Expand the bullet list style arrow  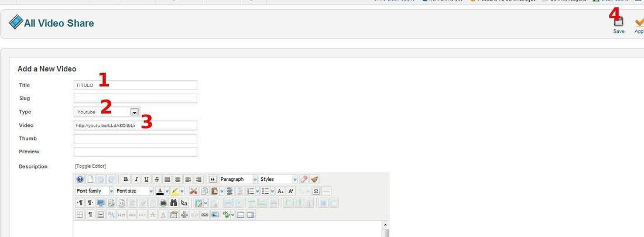tap(272, 191)
